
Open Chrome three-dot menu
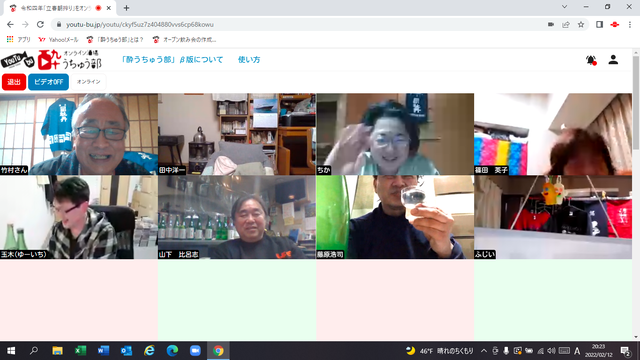coord(630,24)
